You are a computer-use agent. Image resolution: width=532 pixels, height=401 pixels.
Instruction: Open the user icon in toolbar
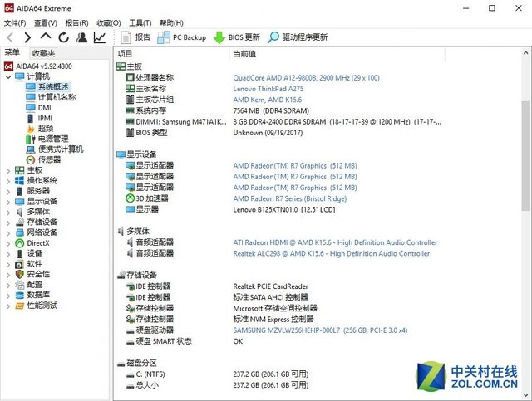point(81,37)
